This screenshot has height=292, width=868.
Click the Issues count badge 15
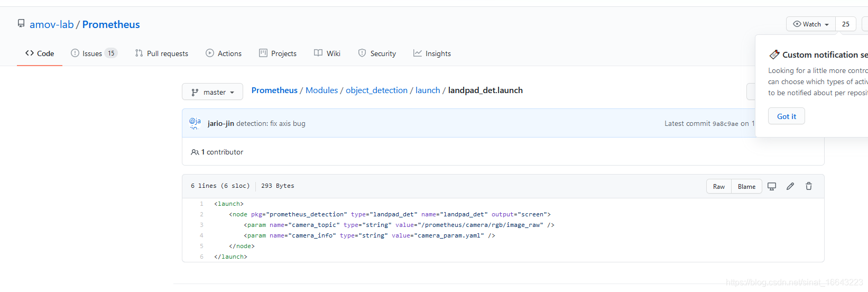tap(111, 53)
